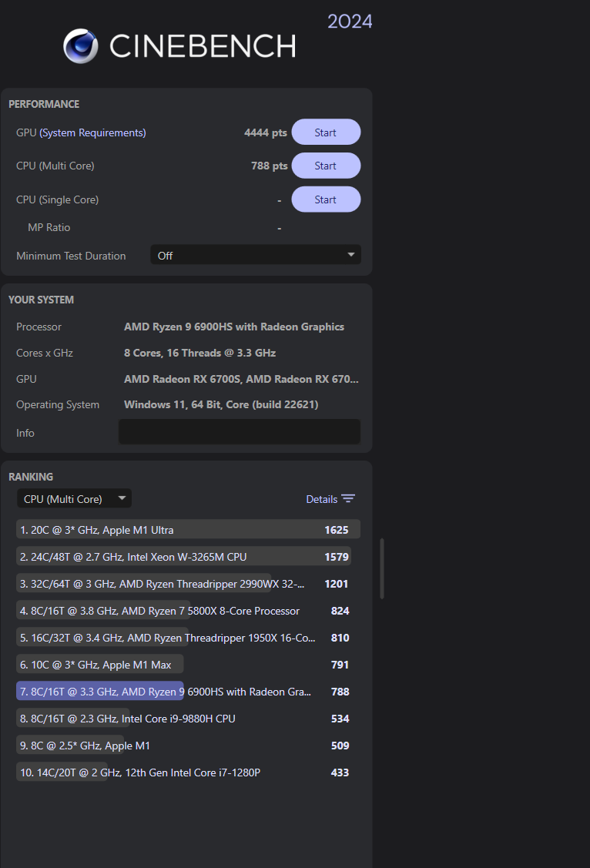The width and height of the screenshot is (590, 868).
Task: Start the CPU Multi Core test
Action: click(x=326, y=166)
